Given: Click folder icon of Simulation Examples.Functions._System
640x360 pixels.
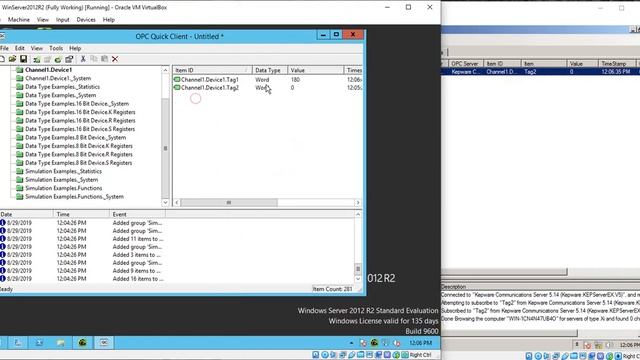Looking at the screenshot, I should pyautogui.click(x=19, y=197).
